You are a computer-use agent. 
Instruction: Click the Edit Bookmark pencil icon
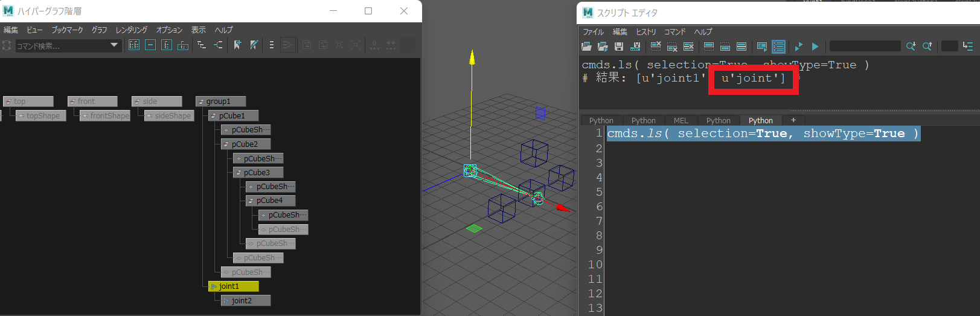click(254, 45)
